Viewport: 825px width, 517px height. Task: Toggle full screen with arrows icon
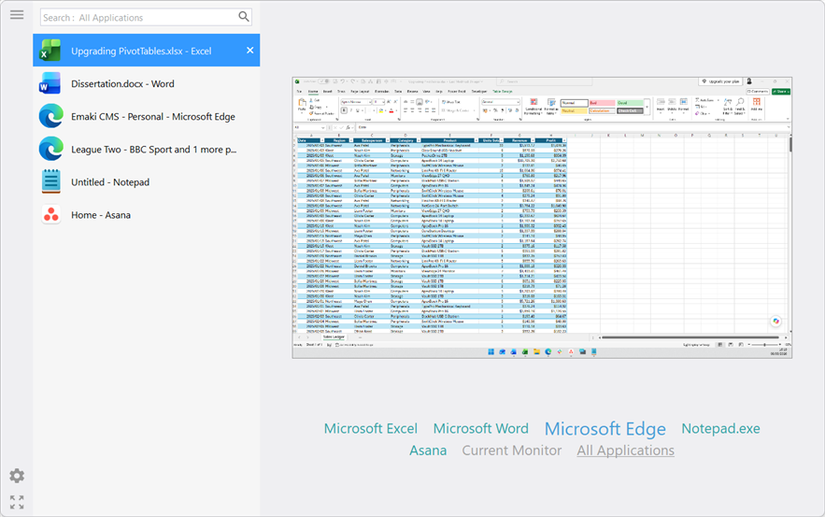pyautogui.click(x=17, y=502)
